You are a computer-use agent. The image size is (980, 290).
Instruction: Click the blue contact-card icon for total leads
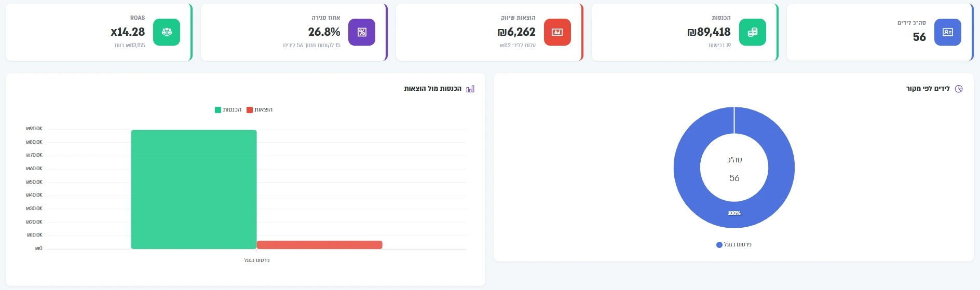click(x=947, y=32)
